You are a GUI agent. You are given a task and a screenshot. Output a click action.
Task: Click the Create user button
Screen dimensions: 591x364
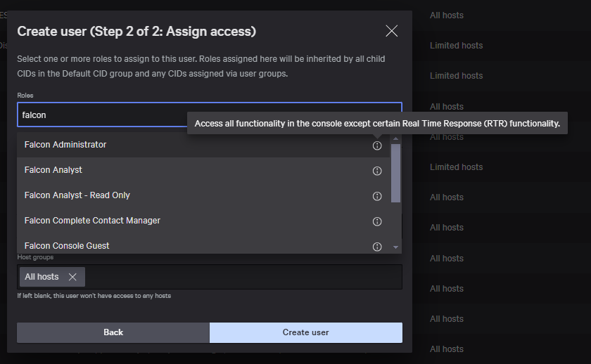click(x=305, y=332)
